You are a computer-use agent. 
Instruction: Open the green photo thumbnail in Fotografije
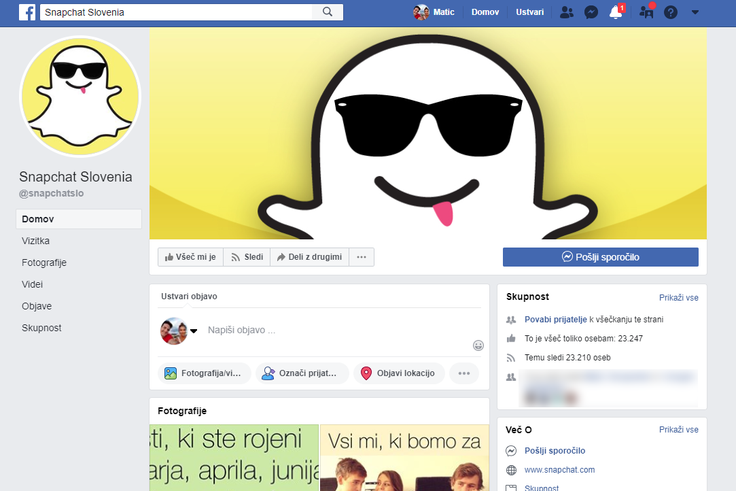234,458
